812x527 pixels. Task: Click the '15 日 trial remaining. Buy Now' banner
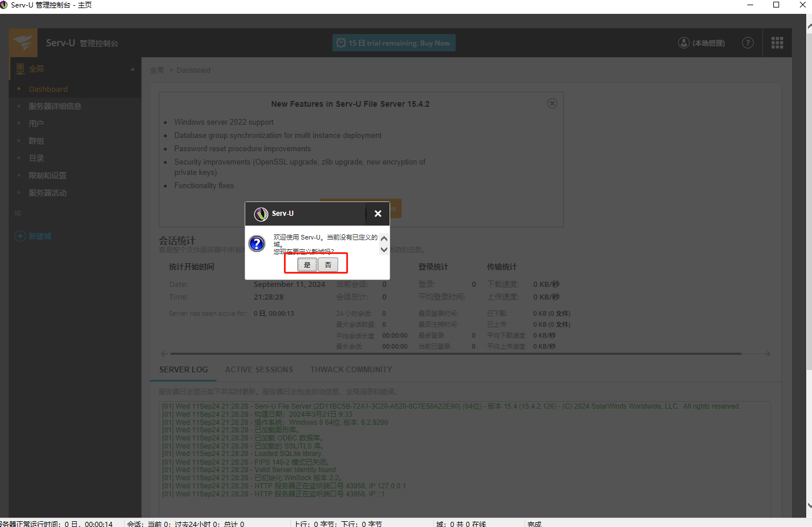394,43
